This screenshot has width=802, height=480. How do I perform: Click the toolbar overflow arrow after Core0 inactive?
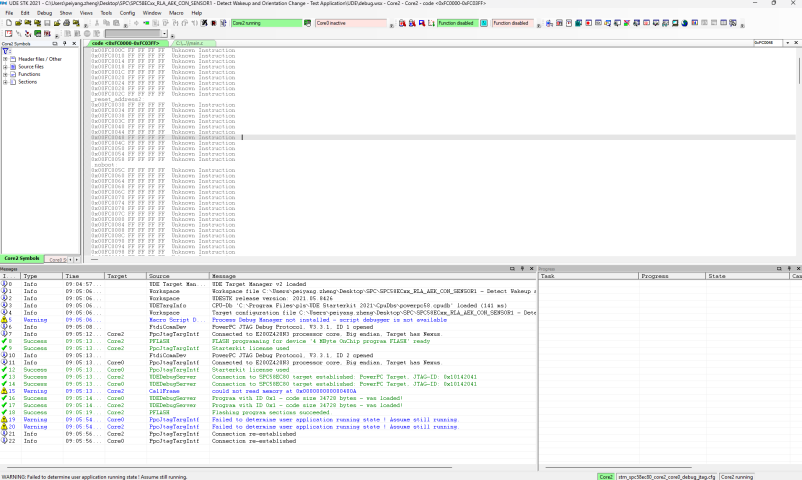pyautogui.click(x=392, y=25)
